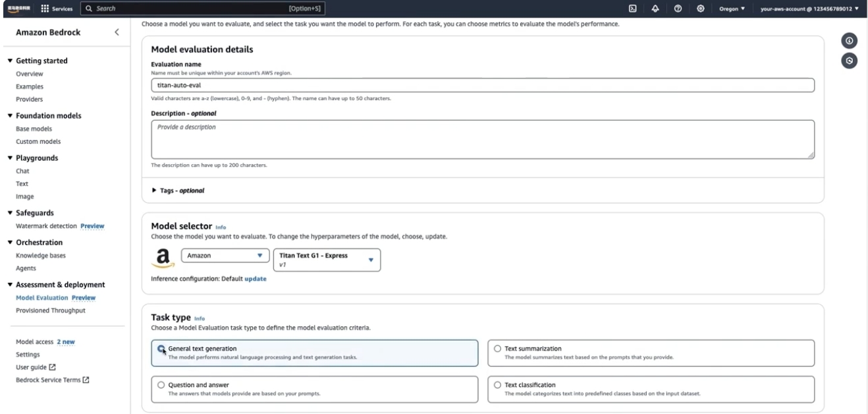Open the notifications bell icon
868x414 pixels.
click(x=655, y=9)
